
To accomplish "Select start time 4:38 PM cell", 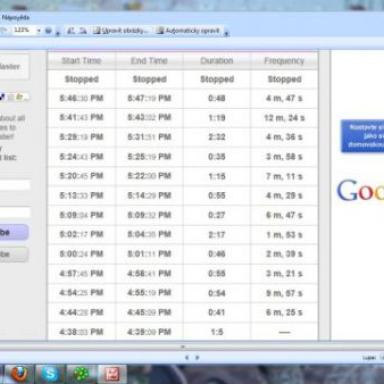I will pos(81,332).
